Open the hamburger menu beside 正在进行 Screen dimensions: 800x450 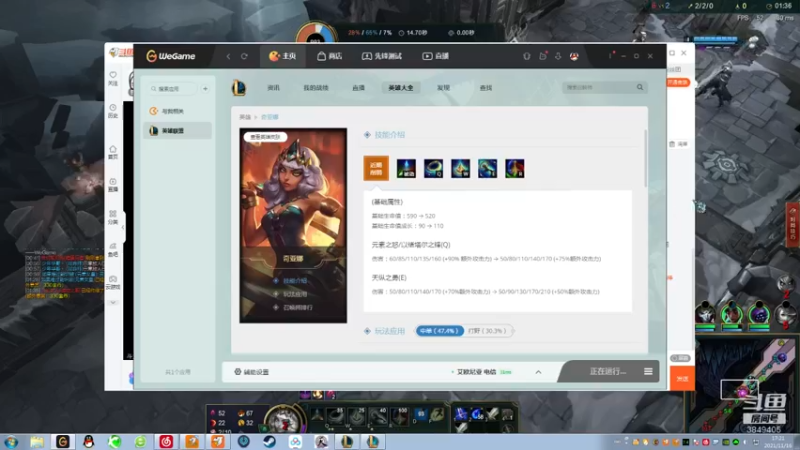coord(648,371)
